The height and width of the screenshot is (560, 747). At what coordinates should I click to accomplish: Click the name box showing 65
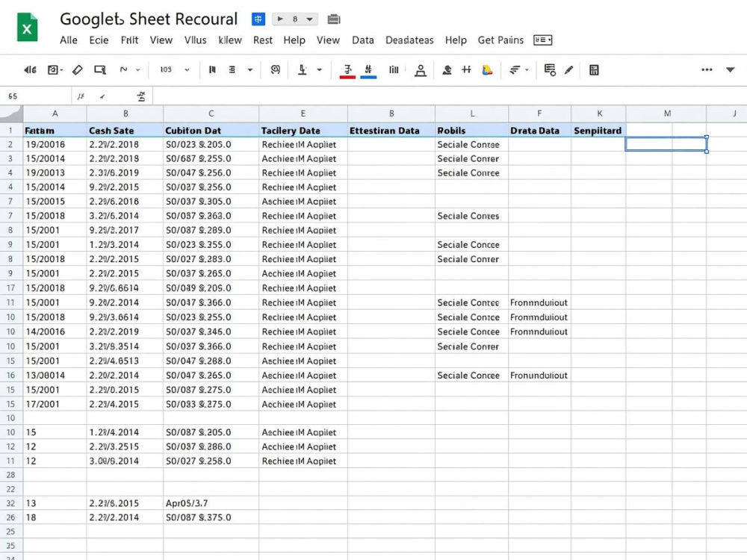pos(36,96)
